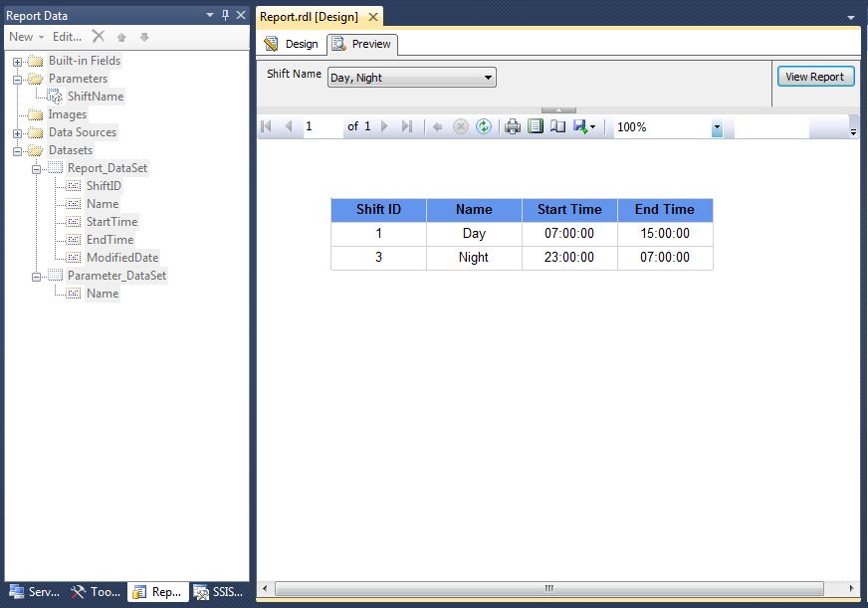
Task: Click the End Time column header
Action: coord(665,210)
